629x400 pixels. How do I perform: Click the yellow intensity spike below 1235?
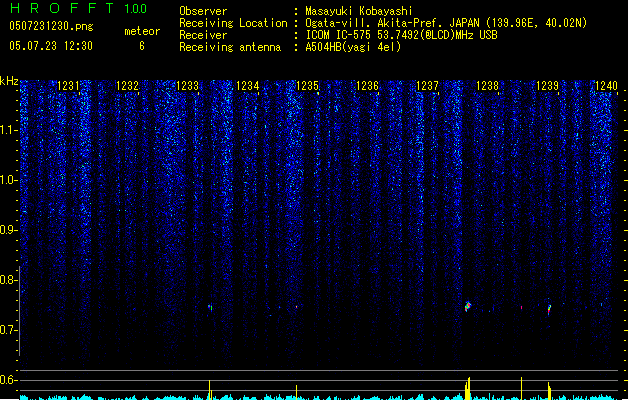[296, 392]
